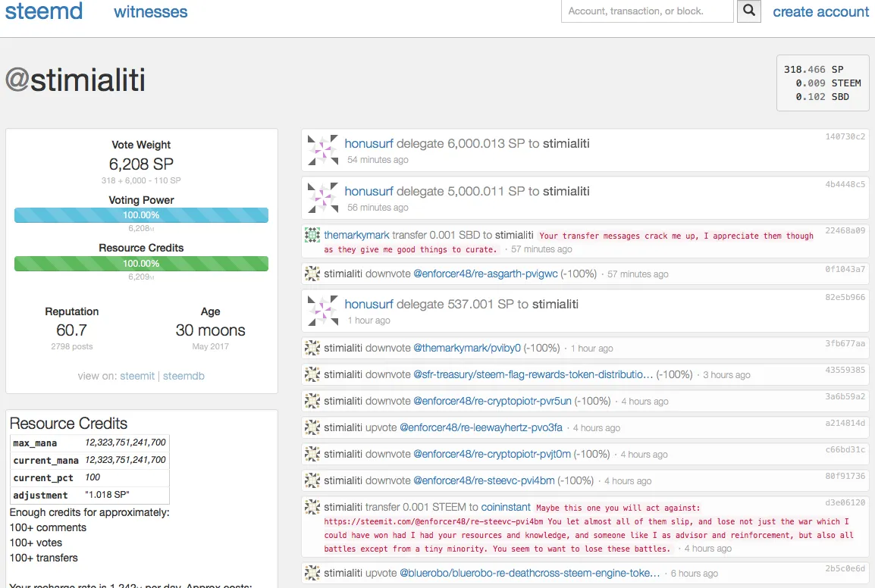View account on steemit
Viewport: 875px width, 588px height.
coord(137,376)
